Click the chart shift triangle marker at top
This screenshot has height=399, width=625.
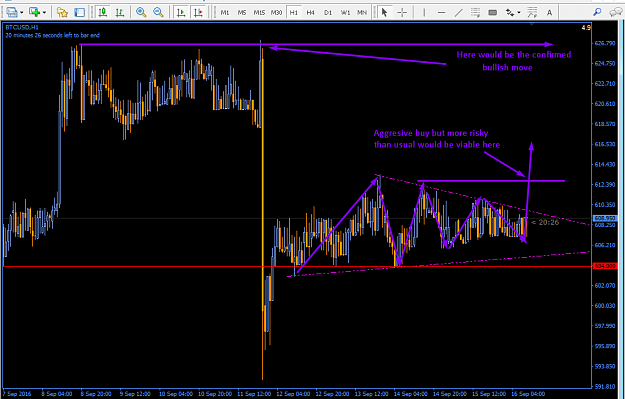(x=532, y=24)
